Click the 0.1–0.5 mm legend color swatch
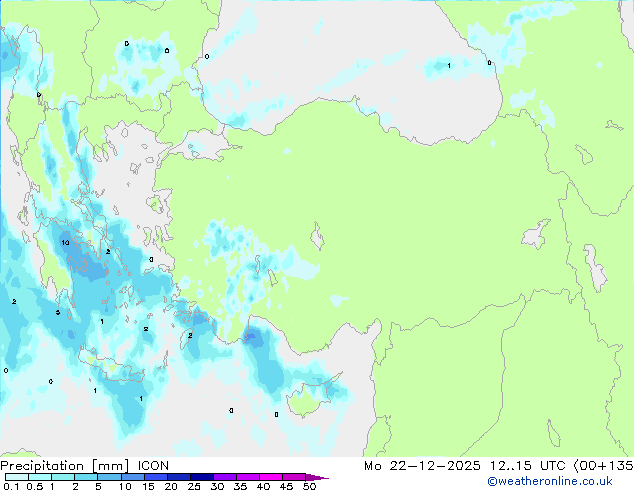 pyautogui.click(x=17, y=477)
